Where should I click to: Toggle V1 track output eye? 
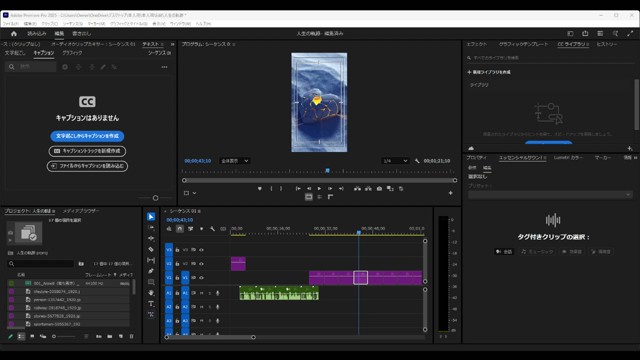coord(201,278)
